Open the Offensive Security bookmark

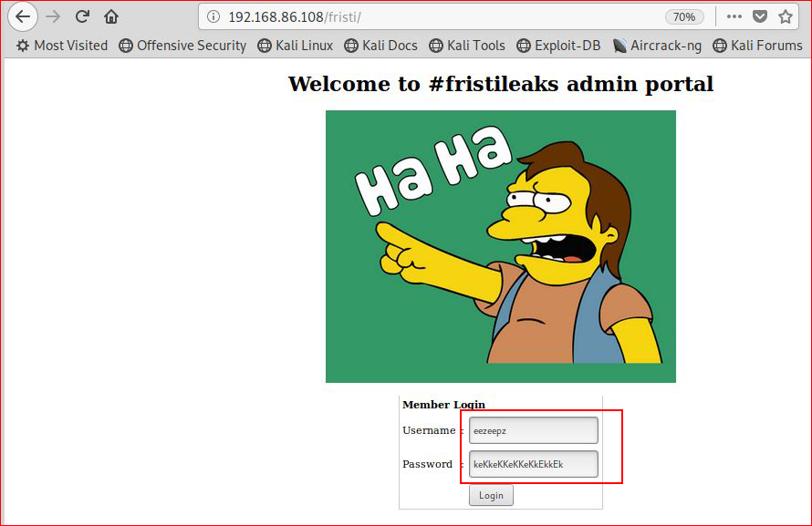pos(182,46)
